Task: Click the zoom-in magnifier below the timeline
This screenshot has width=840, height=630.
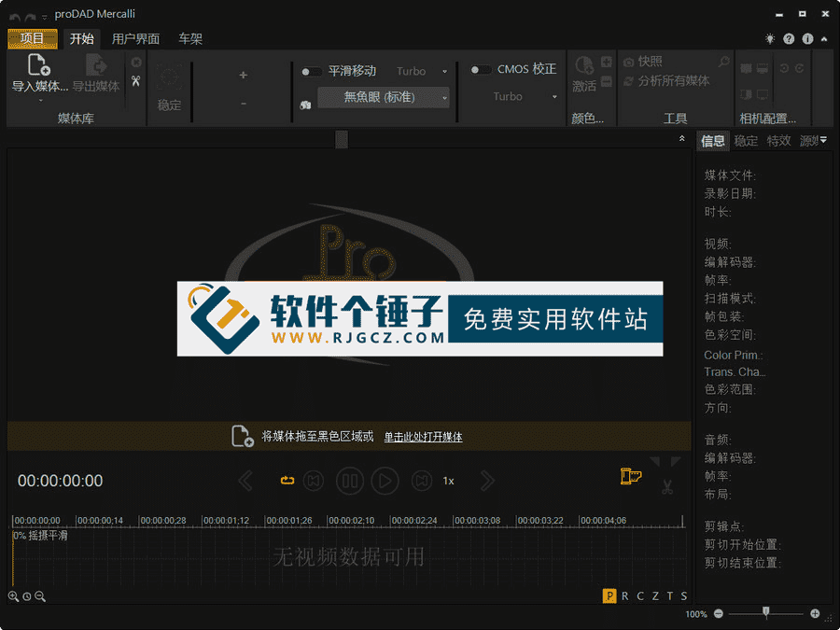Action: (x=13, y=595)
